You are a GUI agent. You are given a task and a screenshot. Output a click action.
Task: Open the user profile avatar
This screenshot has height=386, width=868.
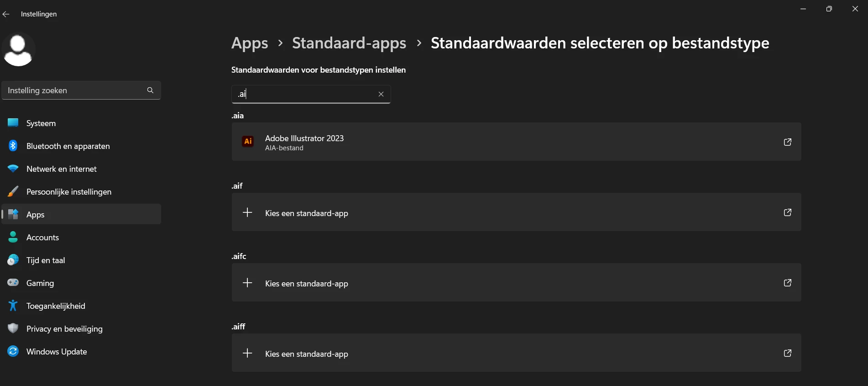point(18,50)
